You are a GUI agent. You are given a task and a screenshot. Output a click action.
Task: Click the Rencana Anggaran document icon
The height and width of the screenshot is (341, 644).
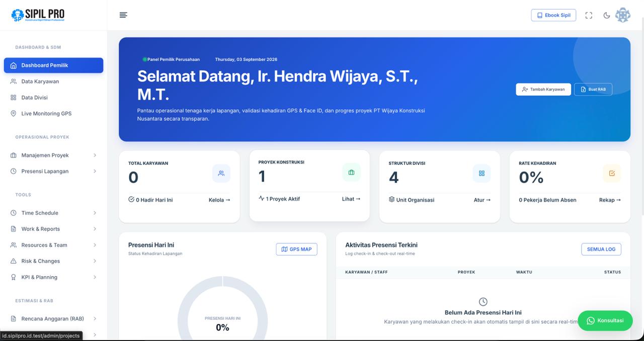(x=14, y=319)
